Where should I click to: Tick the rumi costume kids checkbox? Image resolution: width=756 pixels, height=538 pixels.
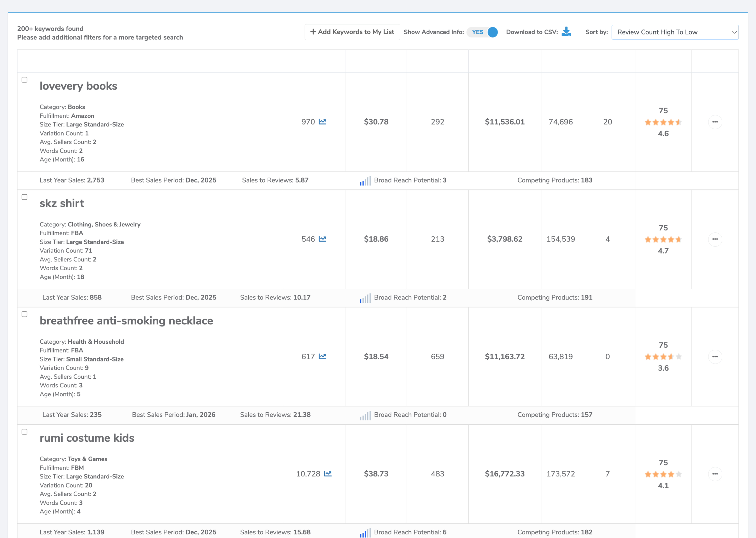pyautogui.click(x=25, y=432)
